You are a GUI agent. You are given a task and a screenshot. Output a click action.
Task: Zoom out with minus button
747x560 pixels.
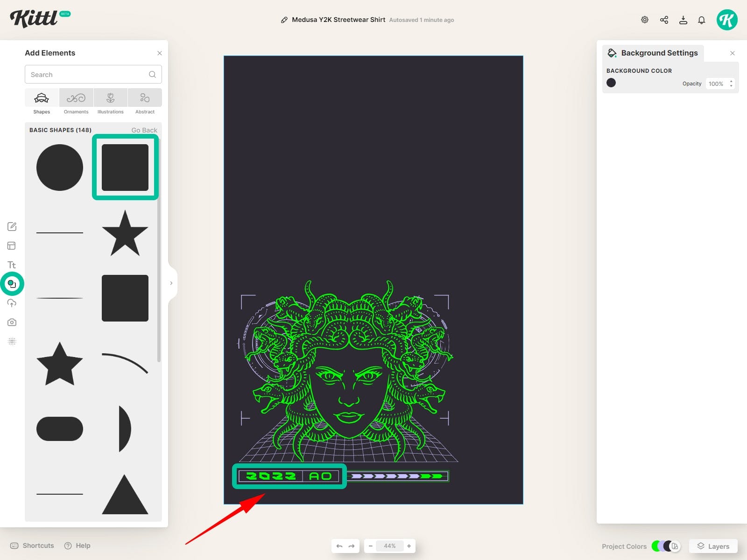(371, 546)
